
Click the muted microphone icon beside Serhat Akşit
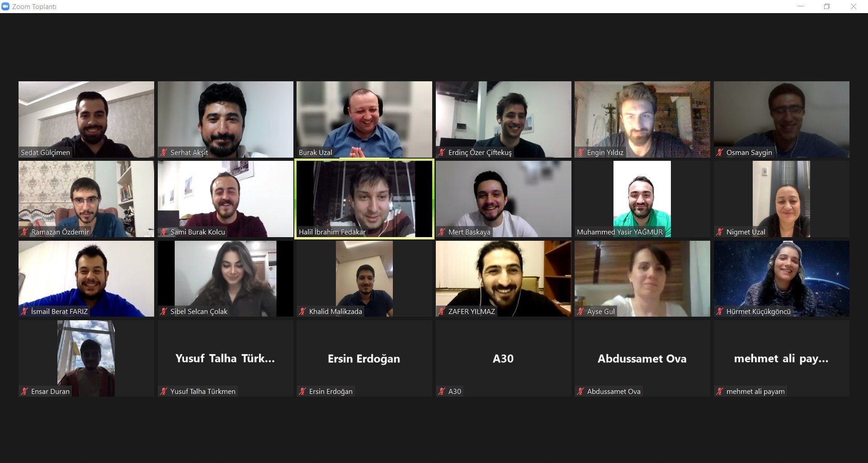(164, 153)
